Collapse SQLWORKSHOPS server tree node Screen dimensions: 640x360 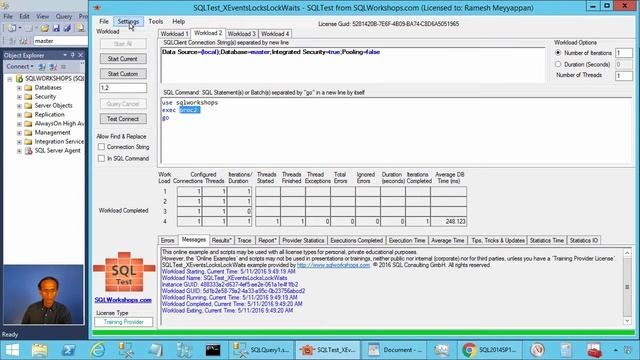(x=10, y=78)
